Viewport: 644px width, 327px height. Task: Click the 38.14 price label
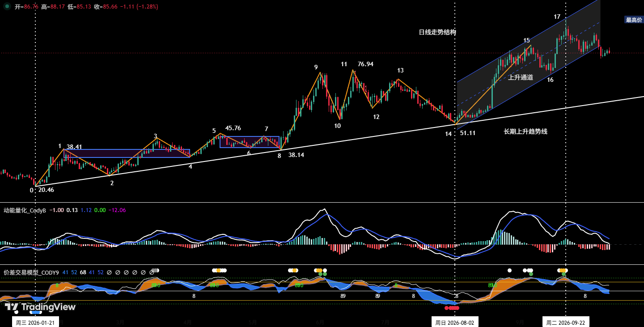296,155
